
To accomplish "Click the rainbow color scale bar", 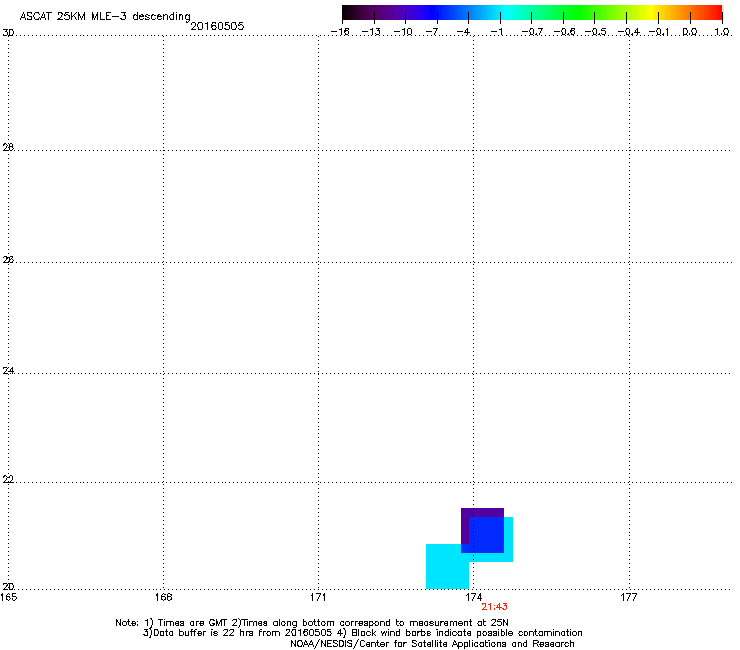I will (532, 13).
